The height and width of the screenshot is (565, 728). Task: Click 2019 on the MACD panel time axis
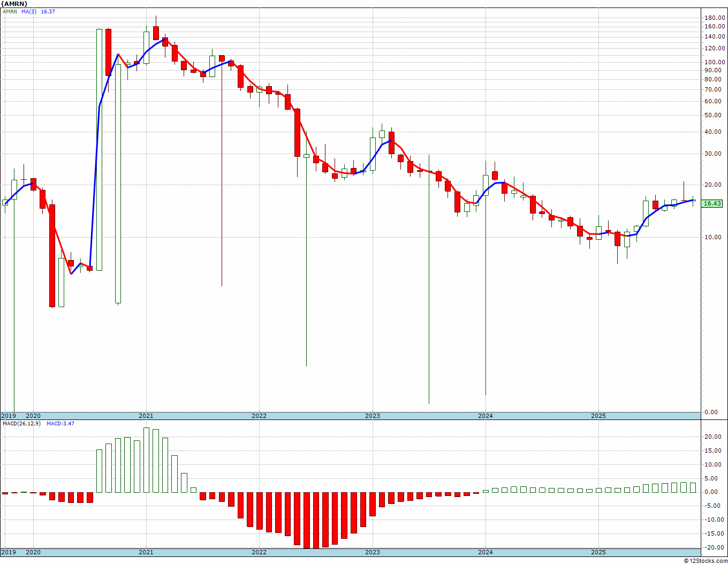pyautogui.click(x=7, y=552)
